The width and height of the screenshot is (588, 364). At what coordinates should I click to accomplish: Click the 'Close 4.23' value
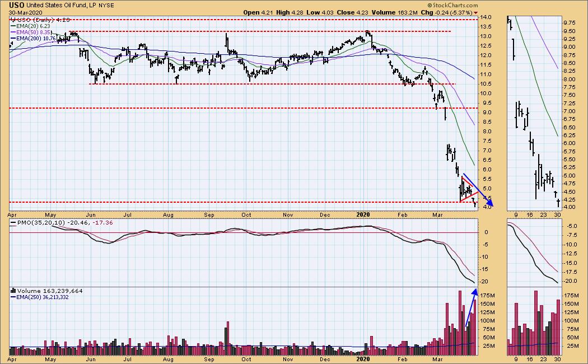point(352,12)
